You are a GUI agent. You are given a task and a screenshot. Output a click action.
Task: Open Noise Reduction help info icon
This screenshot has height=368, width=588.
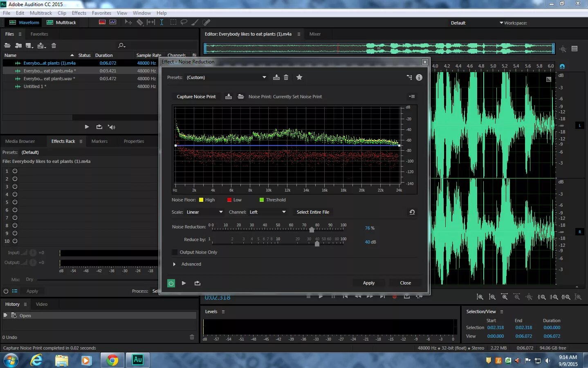[x=419, y=77]
